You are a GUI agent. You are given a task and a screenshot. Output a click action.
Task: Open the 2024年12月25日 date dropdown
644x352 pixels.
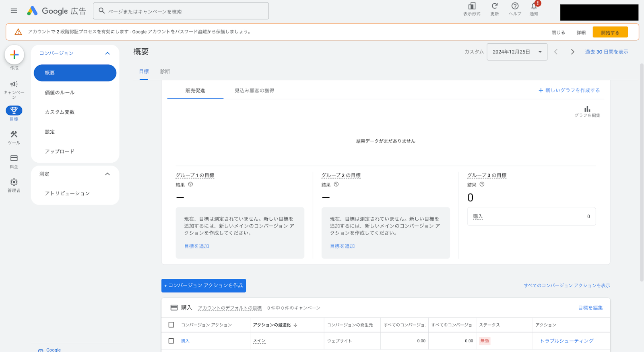click(517, 52)
